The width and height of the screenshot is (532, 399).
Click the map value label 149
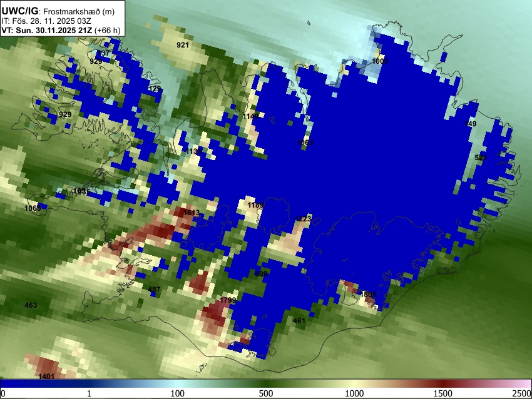tap(470, 124)
